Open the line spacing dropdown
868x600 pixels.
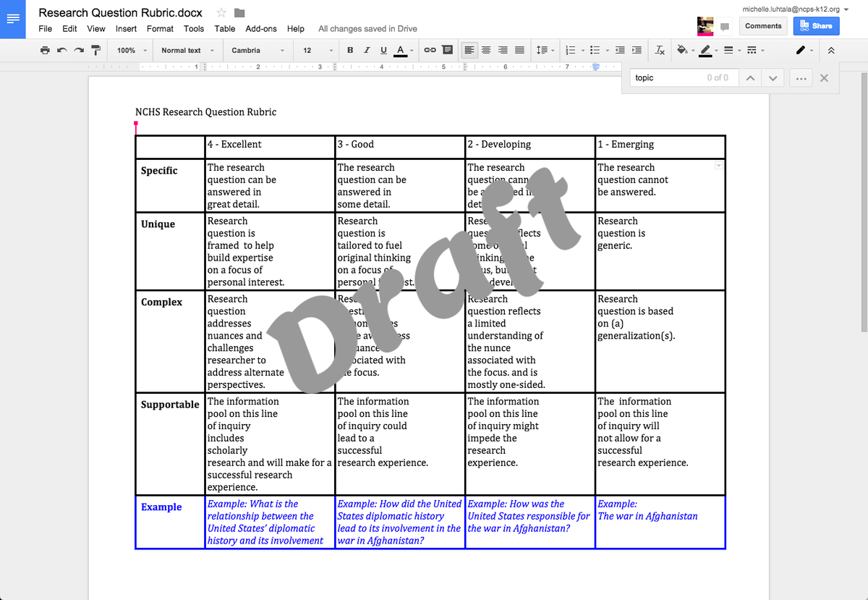coord(545,50)
